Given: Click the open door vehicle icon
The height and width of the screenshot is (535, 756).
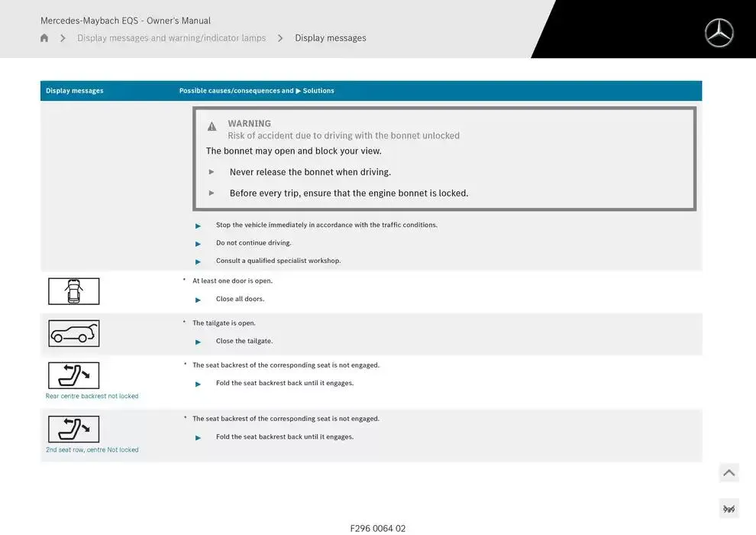Looking at the screenshot, I should coord(74,291).
